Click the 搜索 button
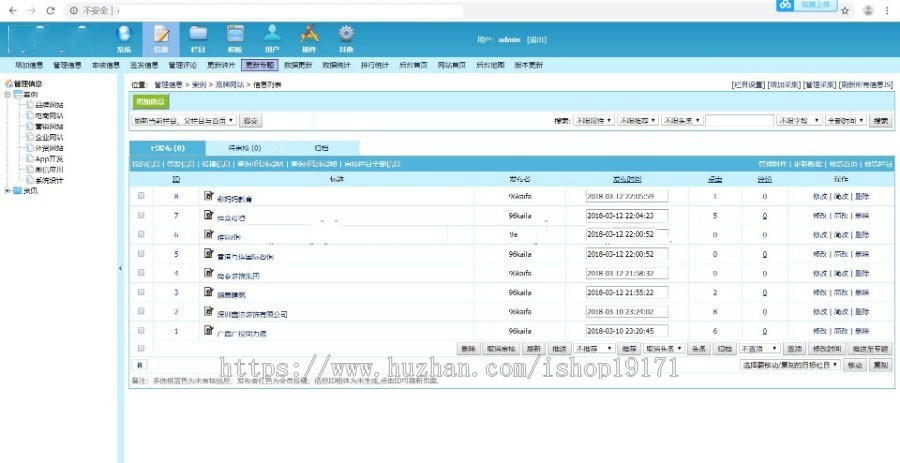The height and width of the screenshot is (463, 900). click(x=880, y=120)
